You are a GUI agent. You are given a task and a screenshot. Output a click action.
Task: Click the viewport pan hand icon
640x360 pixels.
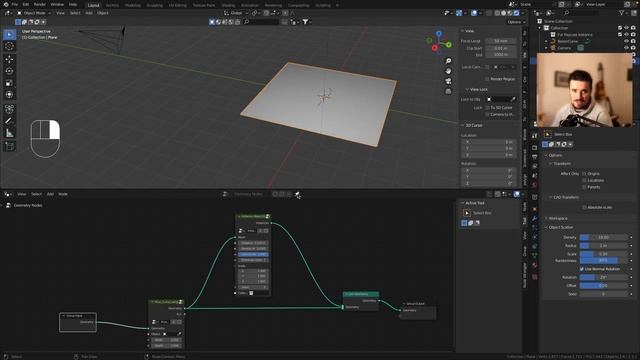click(448, 71)
